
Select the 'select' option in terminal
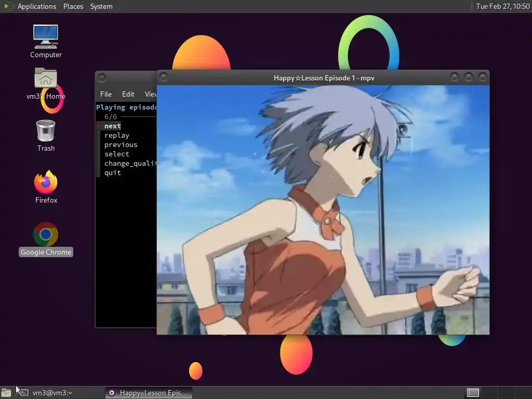pos(117,154)
